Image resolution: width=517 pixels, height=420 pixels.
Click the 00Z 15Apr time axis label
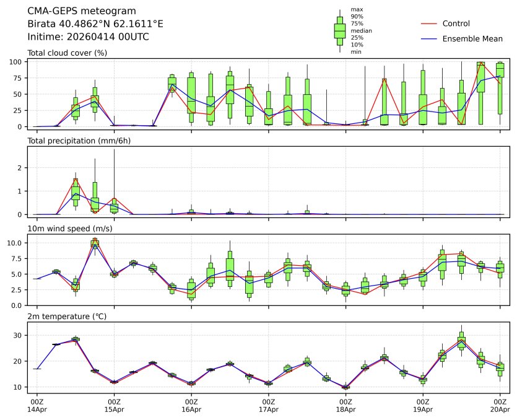[x=114, y=406]
